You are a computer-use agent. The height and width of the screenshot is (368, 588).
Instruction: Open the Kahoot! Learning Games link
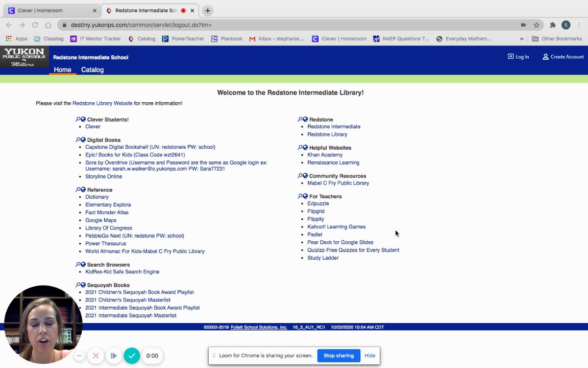(336, 227)
